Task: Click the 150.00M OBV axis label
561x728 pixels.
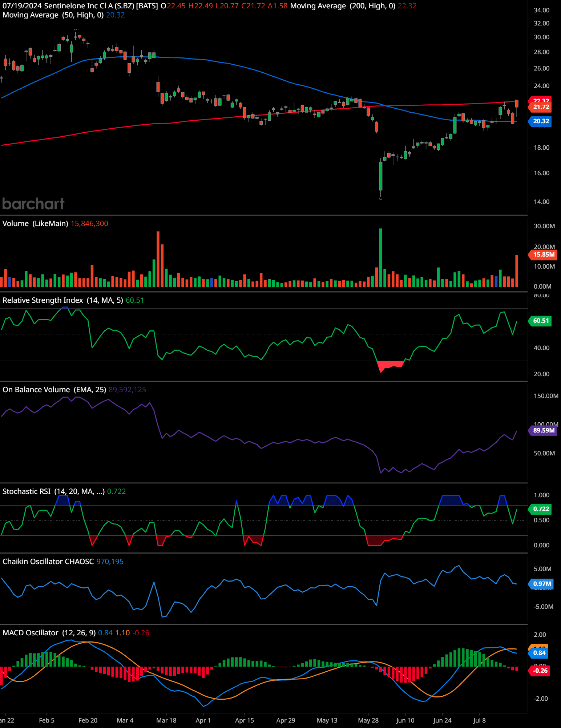Action: click(x=546, y=396)
